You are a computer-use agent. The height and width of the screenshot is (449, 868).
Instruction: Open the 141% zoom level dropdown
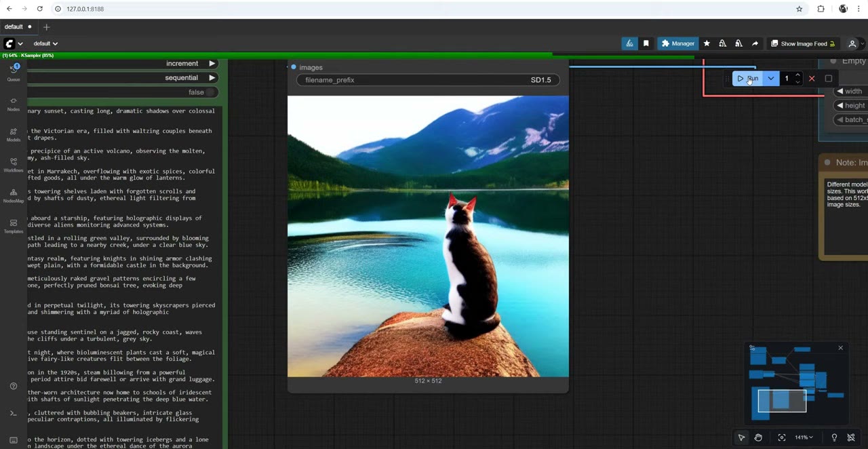[804, 437]
